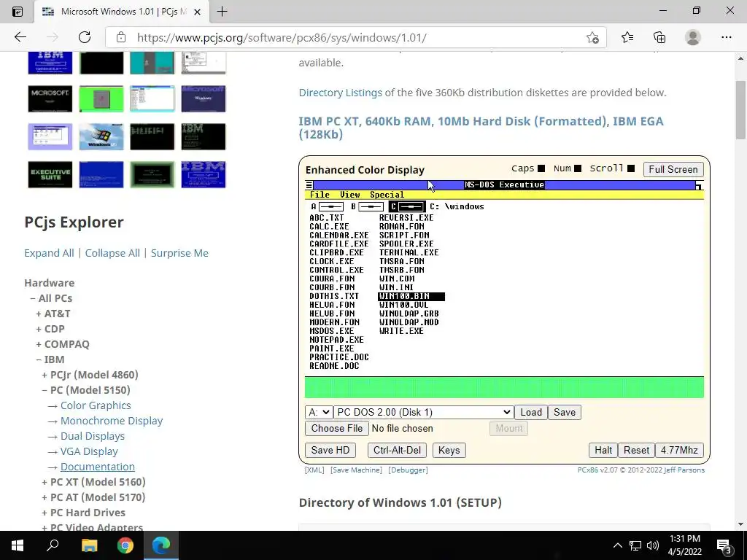This screenshot has height=560, width=747.
Task: Click the Full Screen button
Action: (673, 169)
